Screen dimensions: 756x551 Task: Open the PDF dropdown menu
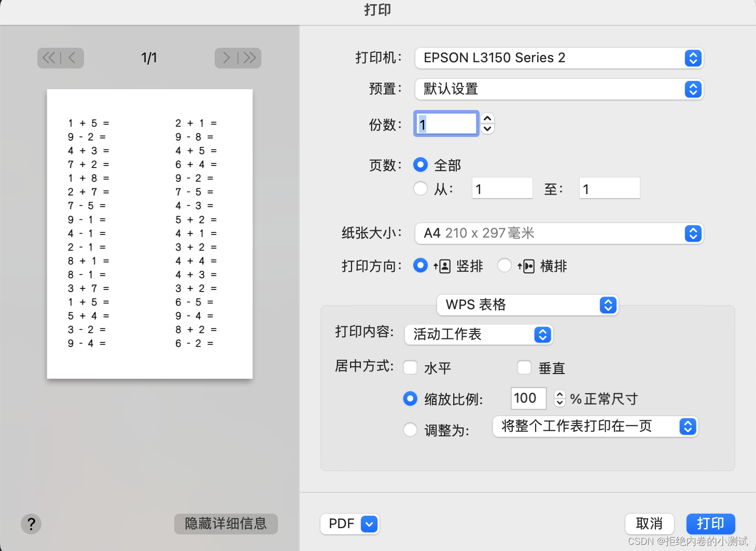coord(350,524)
